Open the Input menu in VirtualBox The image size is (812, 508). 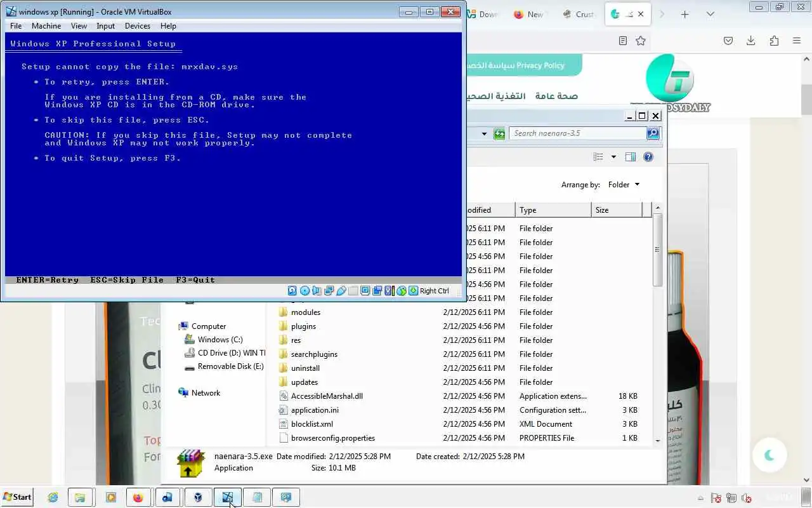click(x=106, y=26)
